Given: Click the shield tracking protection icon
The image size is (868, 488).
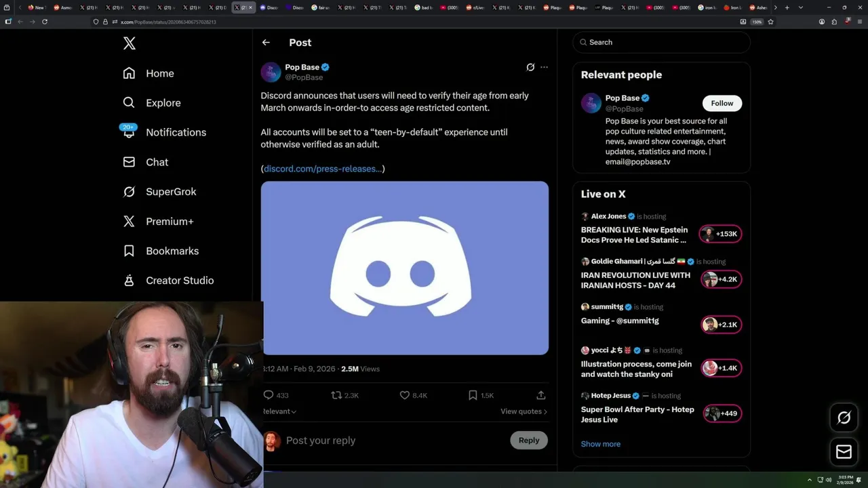Looking at the screenshot, I should pyautogui.click(x=96, y=22).
